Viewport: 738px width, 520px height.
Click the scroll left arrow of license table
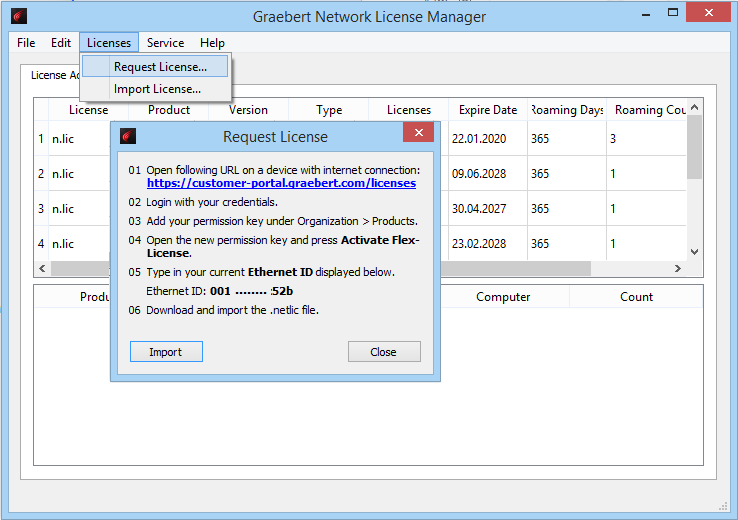[x=42, y=268]
